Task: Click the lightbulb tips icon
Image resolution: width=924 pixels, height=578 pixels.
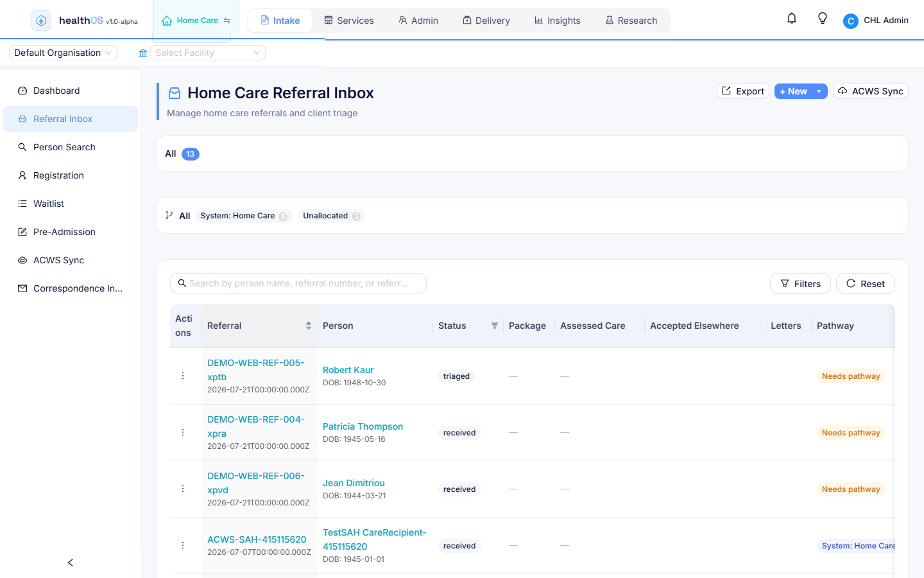Action: [x=823, y=19]
